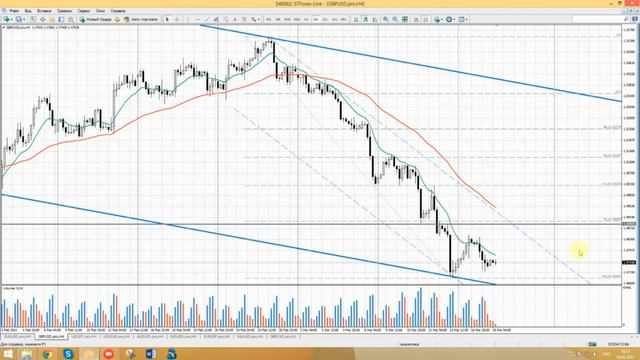Image resolution: width=640 pixels, height=360 pixels.
Task: Open Skype from the taskbar
Action: click(68, 354)
